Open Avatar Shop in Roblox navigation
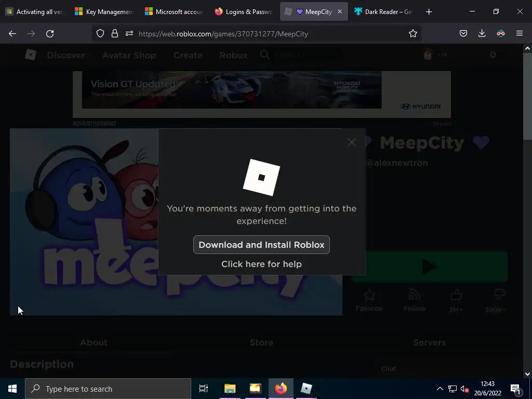 [x=129, y=55]
